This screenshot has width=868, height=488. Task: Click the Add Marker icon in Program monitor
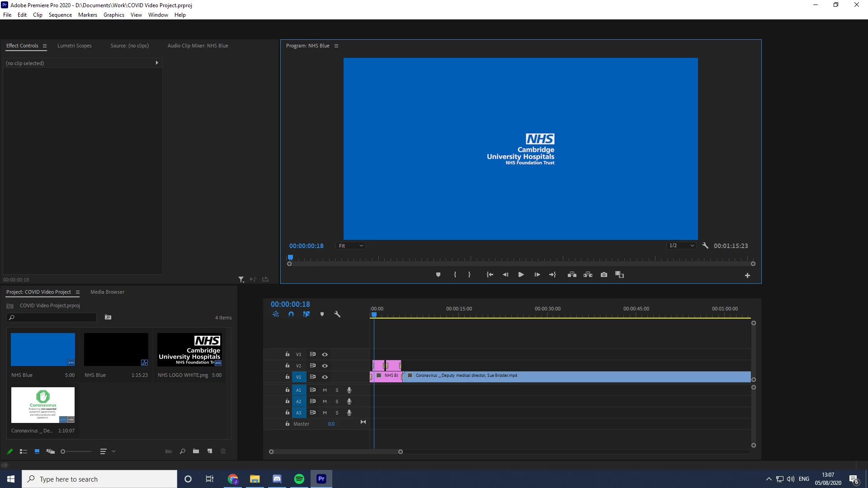coord(438,275)
